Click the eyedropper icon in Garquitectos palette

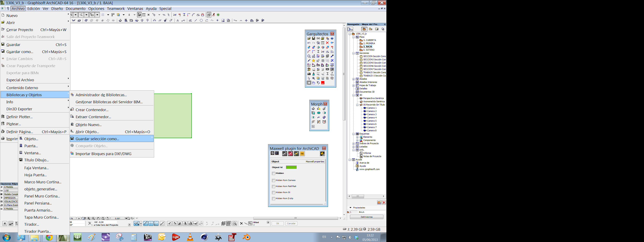[x=332, y=56]
